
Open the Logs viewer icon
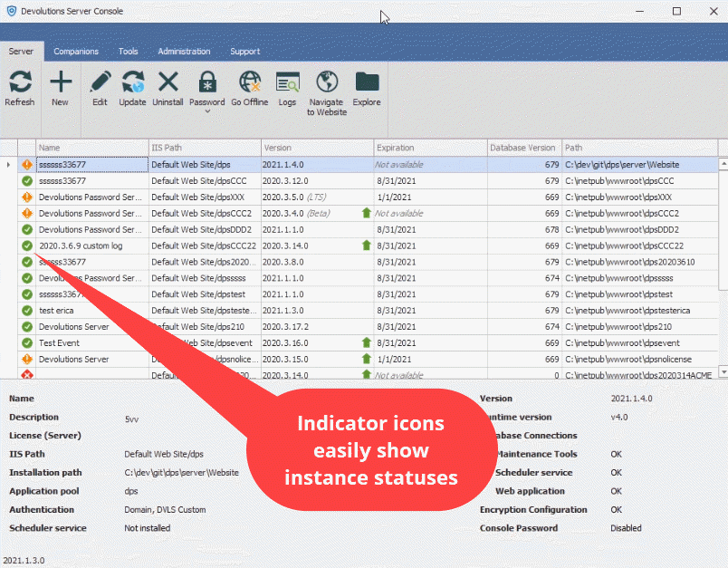(287, 82)
